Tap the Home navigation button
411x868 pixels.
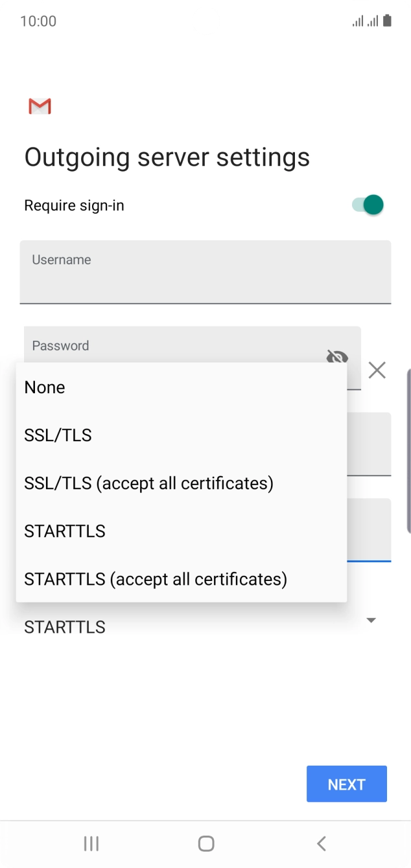point(205,843)
